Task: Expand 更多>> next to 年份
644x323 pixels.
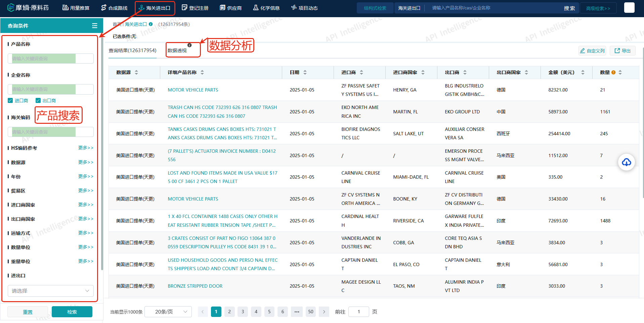Action: point(86,176)
